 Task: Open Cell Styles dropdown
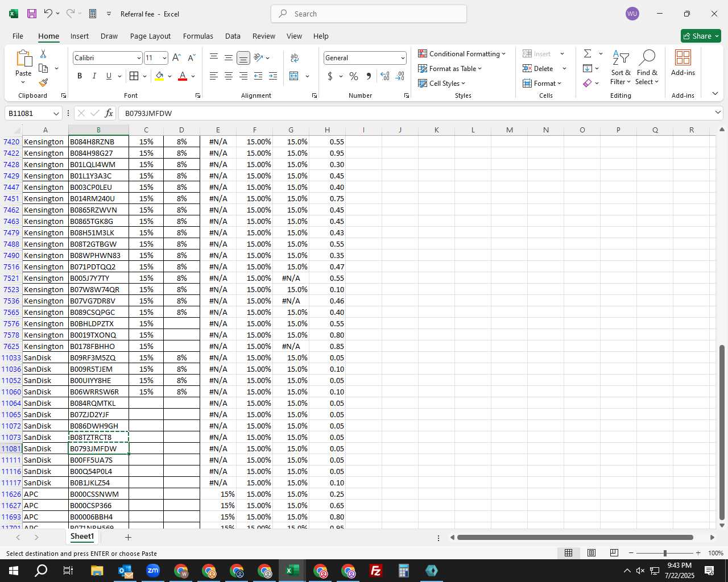(441, 83)
